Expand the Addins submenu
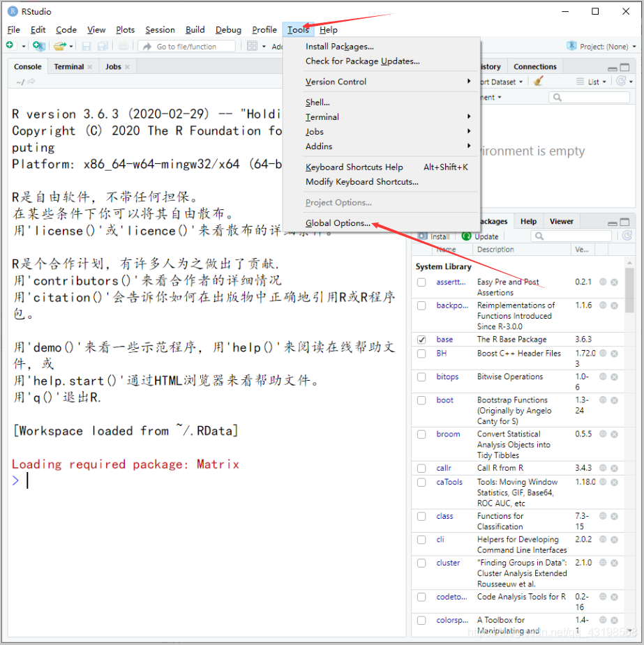Screen dimensions: 644x645 coord(391,146)
